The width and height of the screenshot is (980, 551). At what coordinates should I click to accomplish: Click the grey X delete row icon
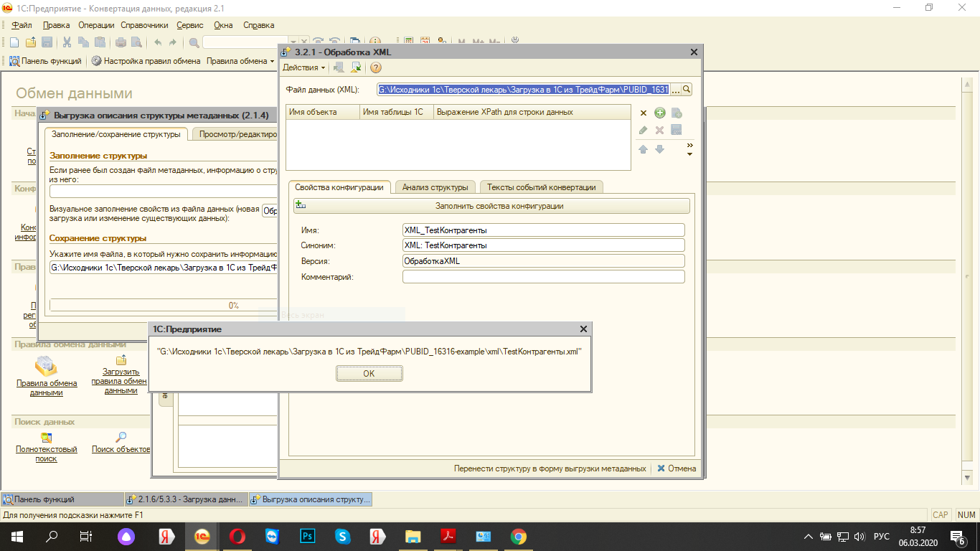pyautogui.click(x=659, y=130)
